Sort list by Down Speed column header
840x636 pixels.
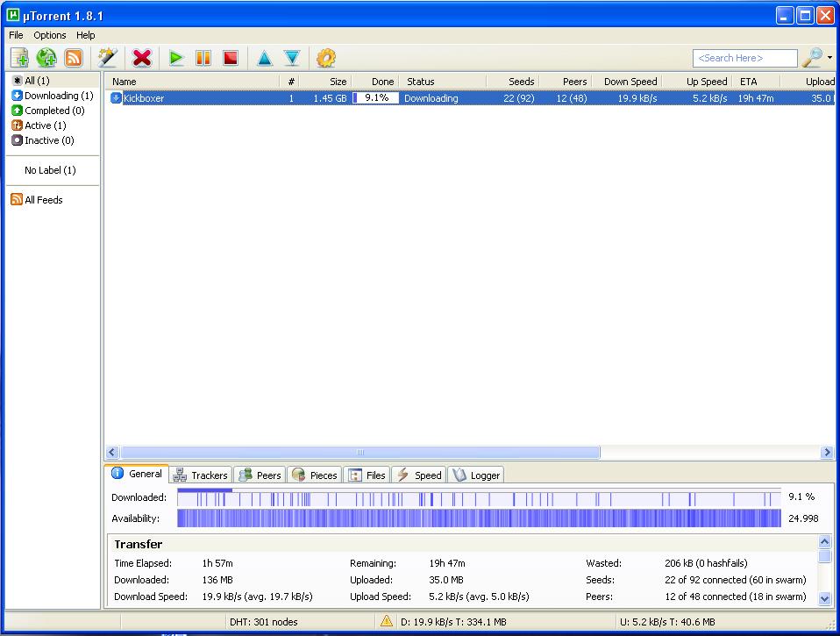pos(630,82)
